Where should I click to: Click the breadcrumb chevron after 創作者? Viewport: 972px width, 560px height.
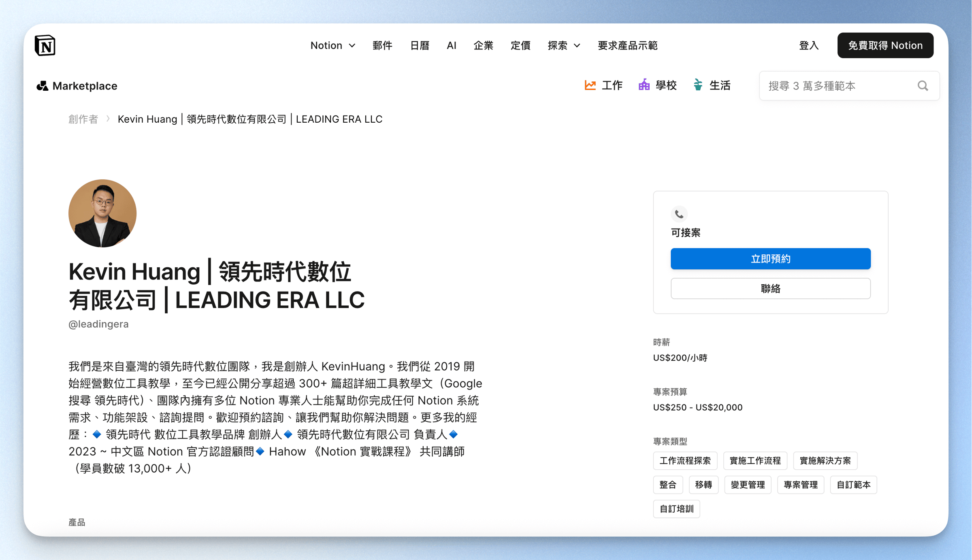pos(108,119)
